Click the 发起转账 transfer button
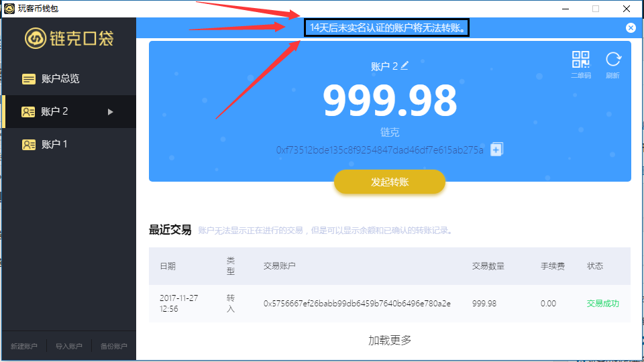This screenshot has width=644, height=362. [x=389, y=182]
